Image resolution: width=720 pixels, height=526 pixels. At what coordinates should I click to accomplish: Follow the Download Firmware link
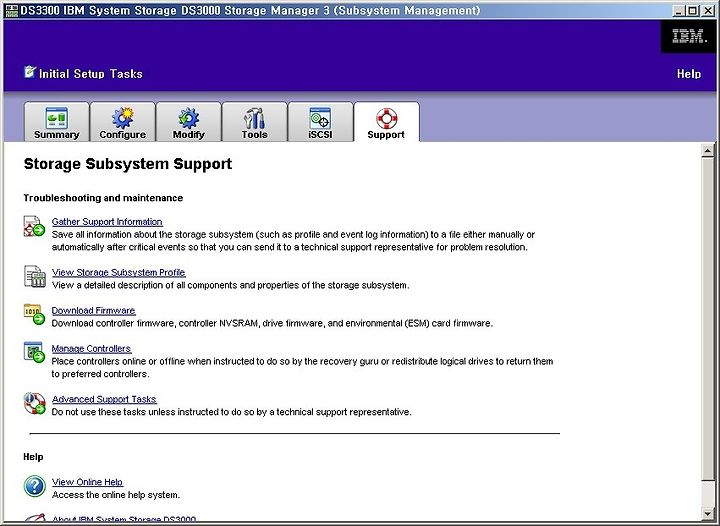[93, 310]
